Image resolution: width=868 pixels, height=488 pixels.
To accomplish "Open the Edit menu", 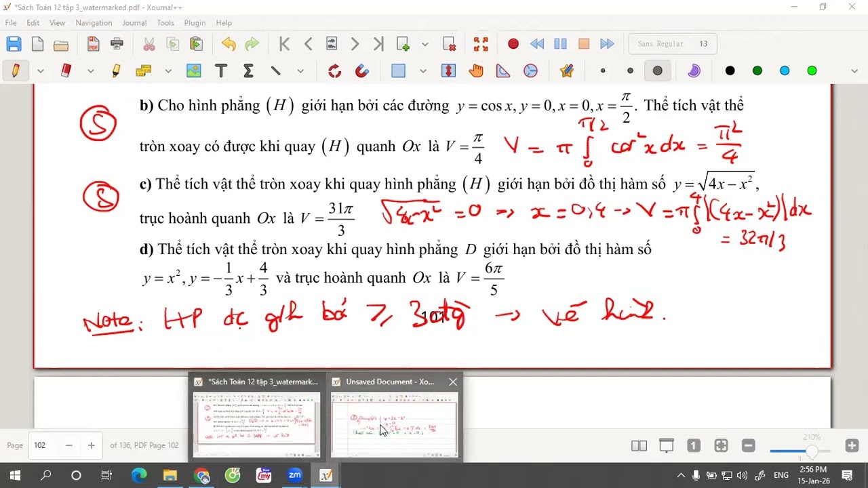I will 33,22.
